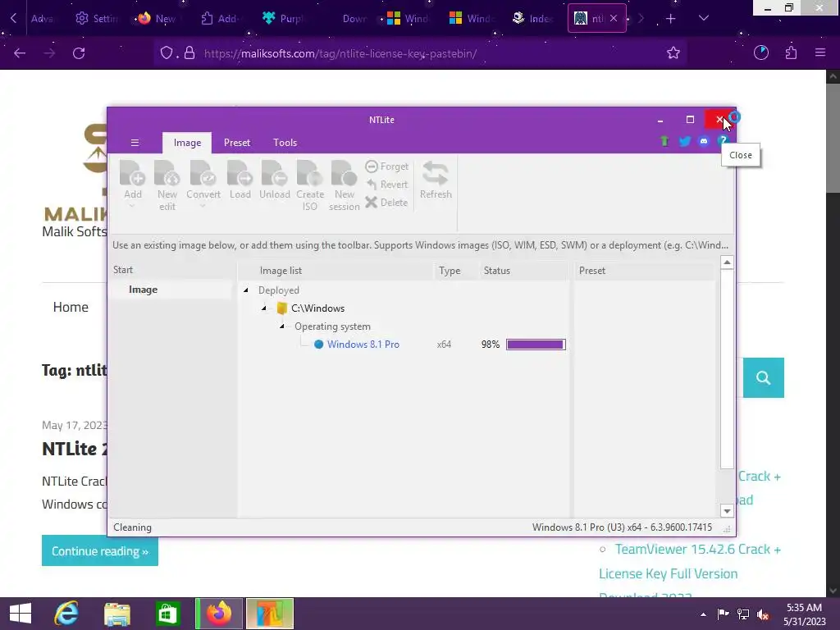Open the Firefox application menu

pos(820,52)
